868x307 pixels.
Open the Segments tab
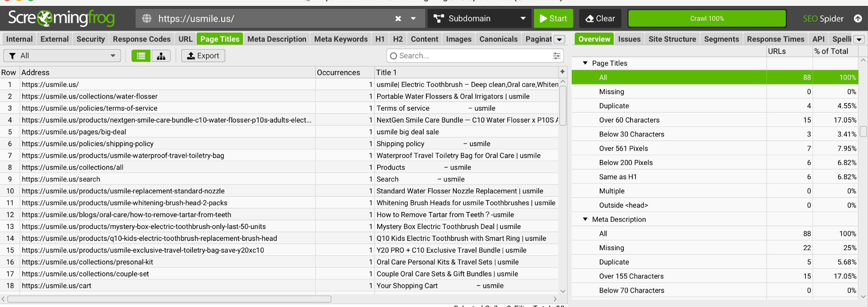[x=721, y=39]
